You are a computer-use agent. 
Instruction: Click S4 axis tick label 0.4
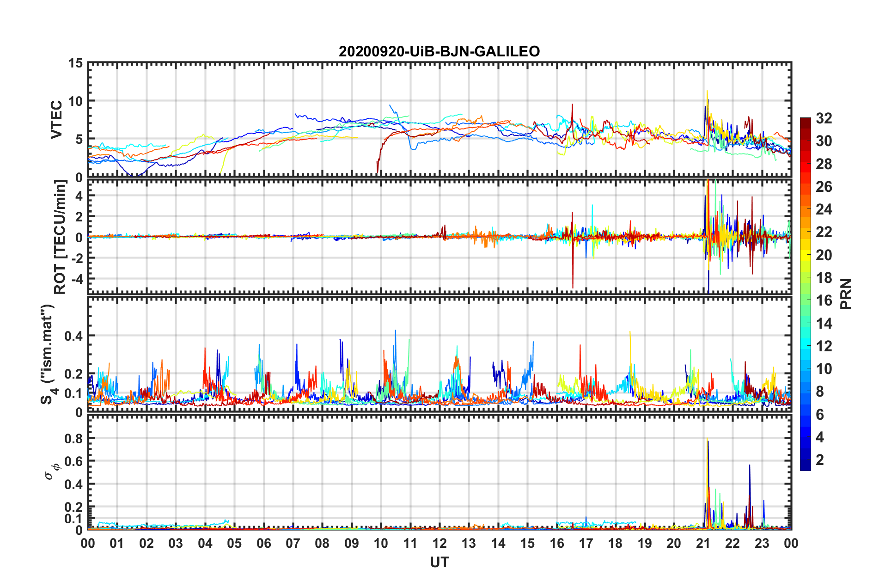point(73,336)
